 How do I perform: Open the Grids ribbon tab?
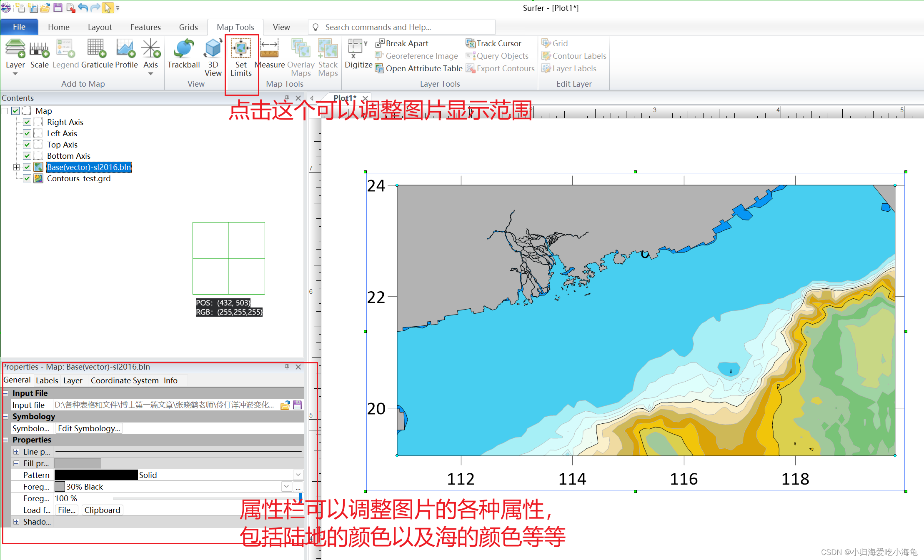pos(188,27)
